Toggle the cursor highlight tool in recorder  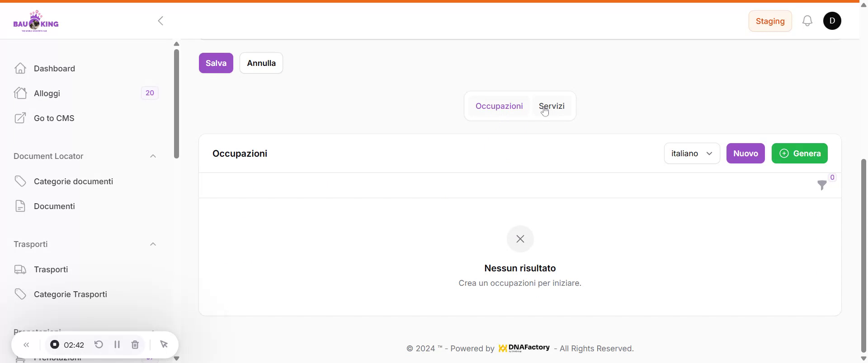coord(164,344)
